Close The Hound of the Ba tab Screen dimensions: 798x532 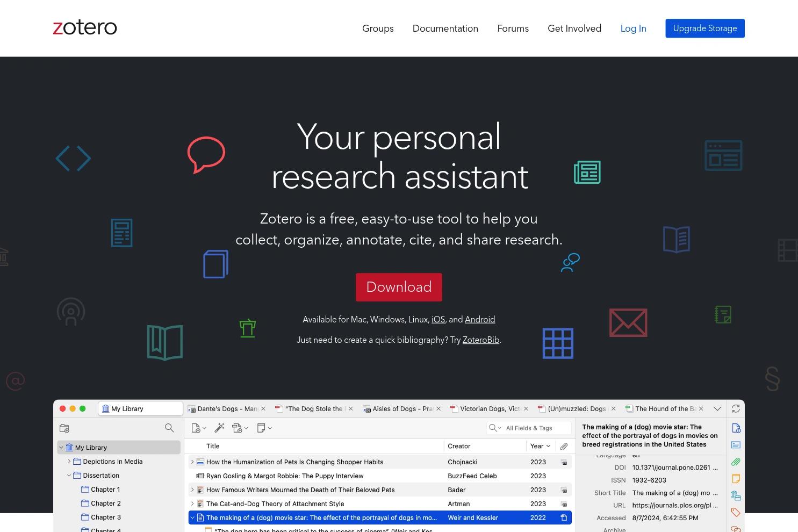(x=701, y=408)
